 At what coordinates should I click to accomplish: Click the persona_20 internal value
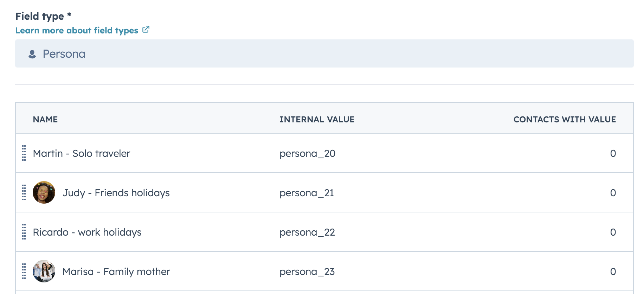pyautogui.click(x=307, y=153)
